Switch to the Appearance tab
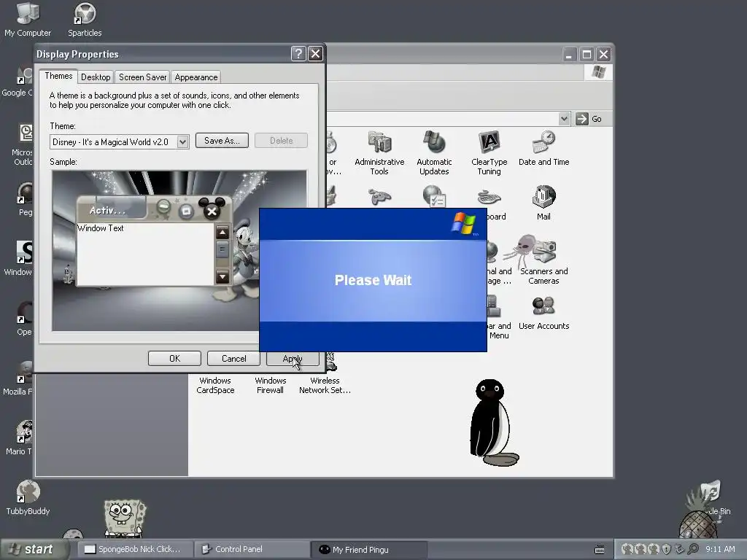Image resolution: width=747 pixels, height=560 pixels. [x=196, y=77]
